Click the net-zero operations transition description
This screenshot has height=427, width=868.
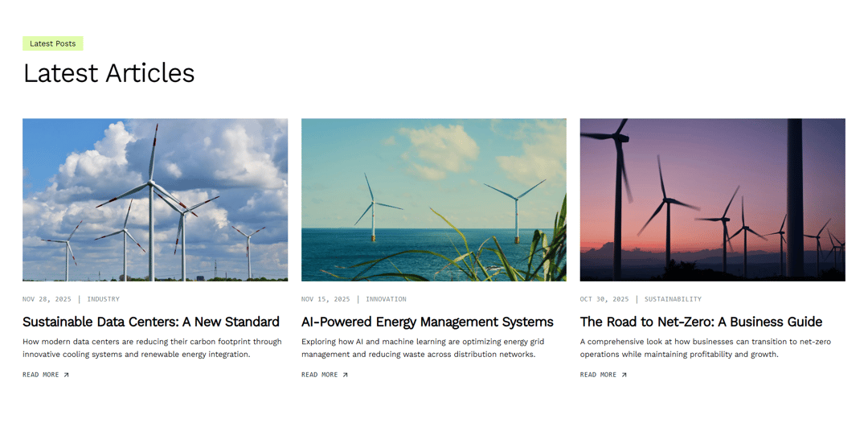click(706, 348)
